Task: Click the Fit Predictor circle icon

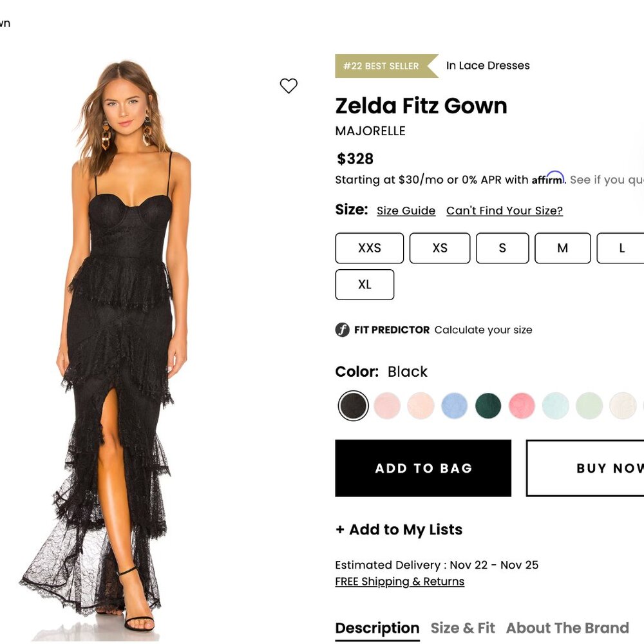Action: tap(341, 330)
